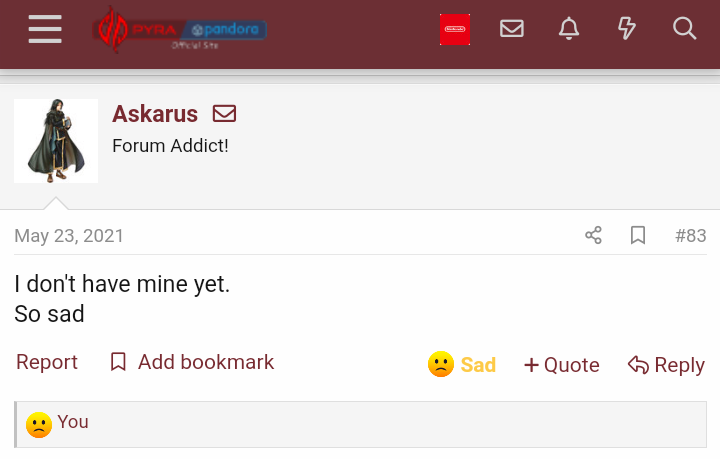
Task: Open the hamburger navigation menu
Action: point(45,29)
